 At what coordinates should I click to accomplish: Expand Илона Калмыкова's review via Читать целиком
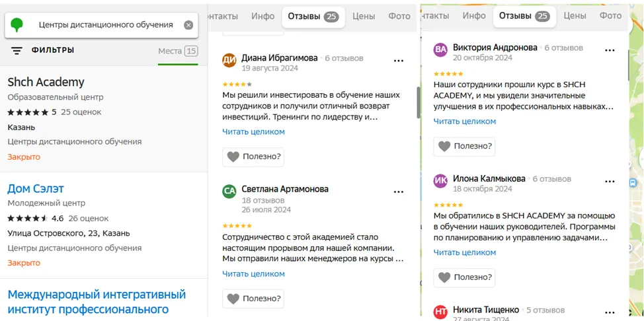pyautogui.click(x=465, y=252)
